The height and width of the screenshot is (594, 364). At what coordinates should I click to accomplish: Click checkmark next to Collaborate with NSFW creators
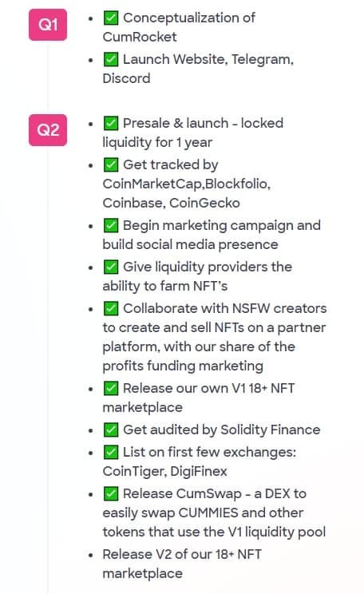coord(111,308)
